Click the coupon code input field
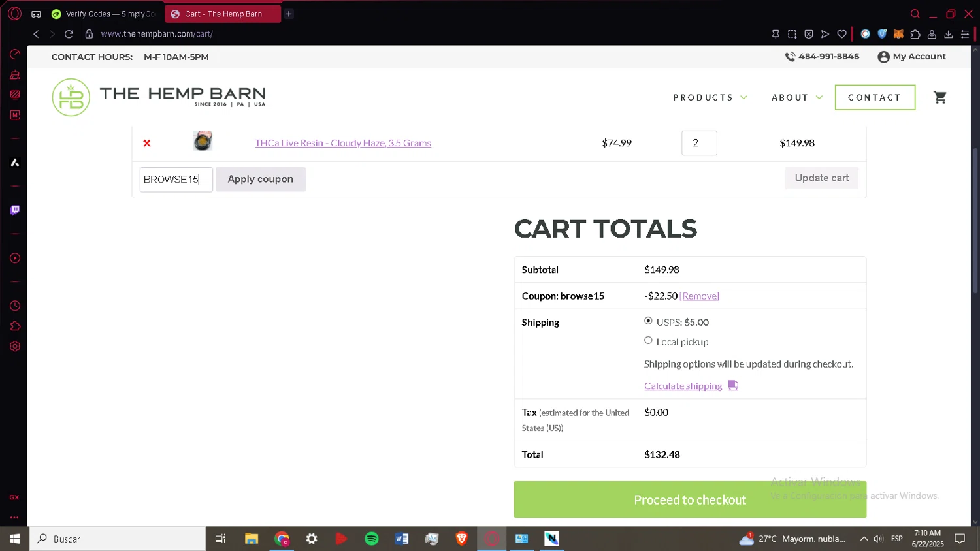This screenshot has height=551, width=980. coord(176,180)
